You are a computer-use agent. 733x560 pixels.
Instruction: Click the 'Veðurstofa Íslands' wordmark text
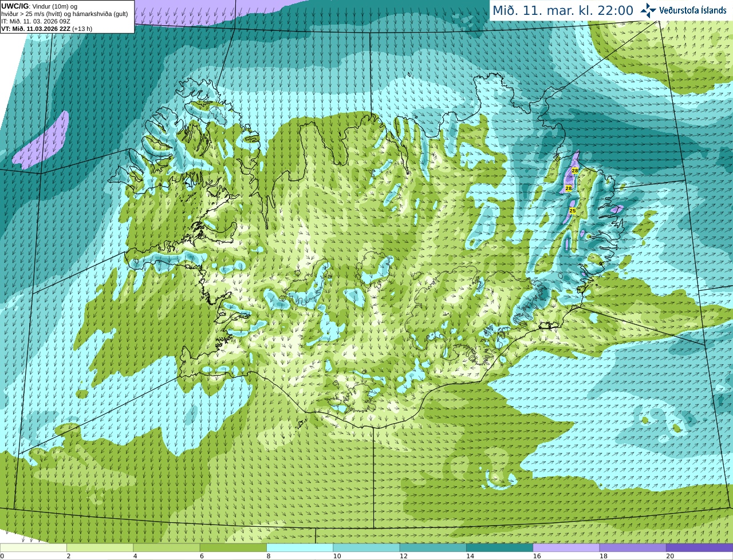pyautogui.click(x=692, y=10)
